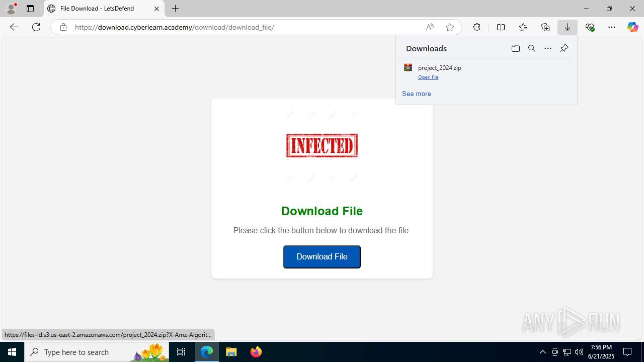
Task: Search downloads with magnifier icon
Action: pos(531,48)
